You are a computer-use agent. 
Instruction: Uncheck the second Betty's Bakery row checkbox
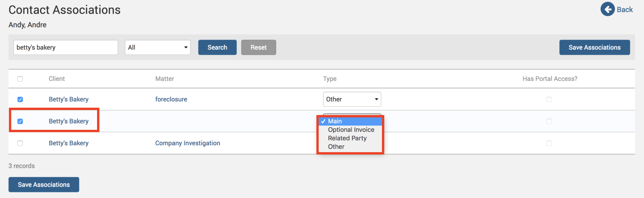point(20,121)
